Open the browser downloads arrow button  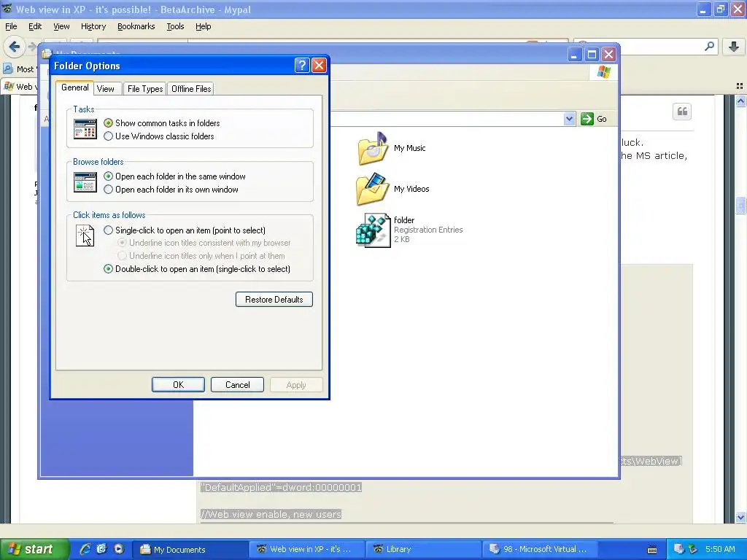click(x=734, y=46)
